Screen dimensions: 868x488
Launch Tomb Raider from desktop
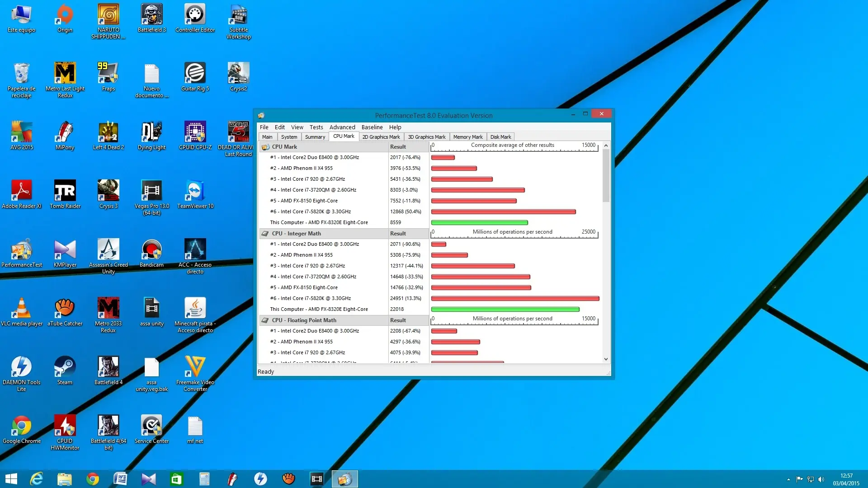(65, 195)
